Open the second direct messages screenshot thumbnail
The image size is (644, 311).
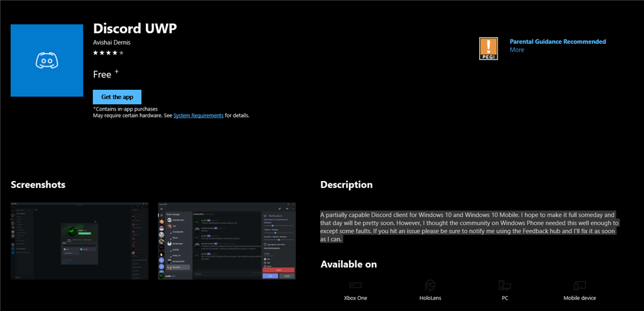pyautogui.click(x=226, y=241)
